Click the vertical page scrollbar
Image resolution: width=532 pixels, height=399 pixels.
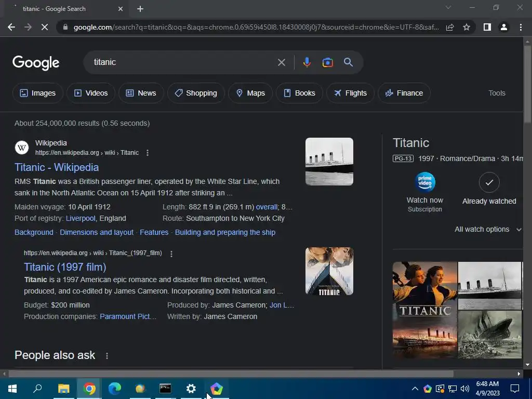(527, 85)
